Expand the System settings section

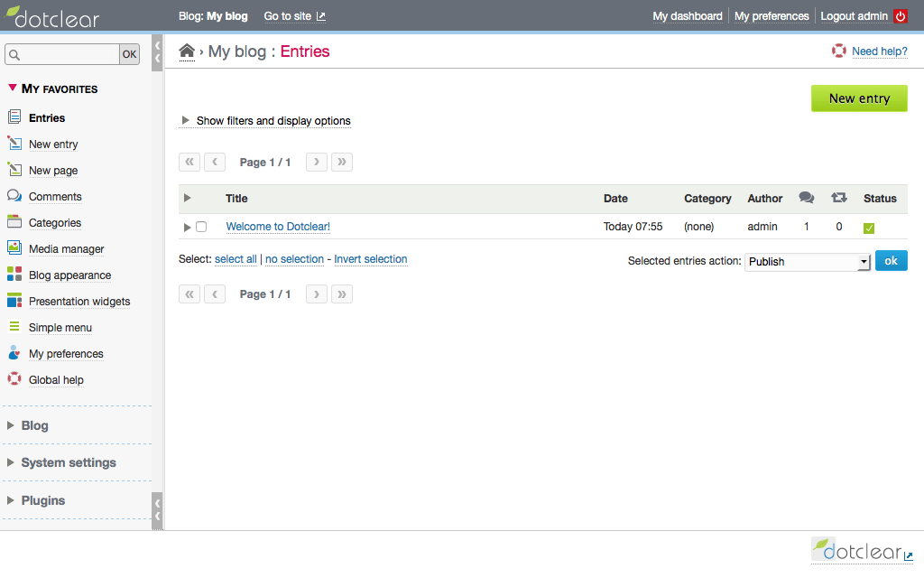(x=69, y=462)
